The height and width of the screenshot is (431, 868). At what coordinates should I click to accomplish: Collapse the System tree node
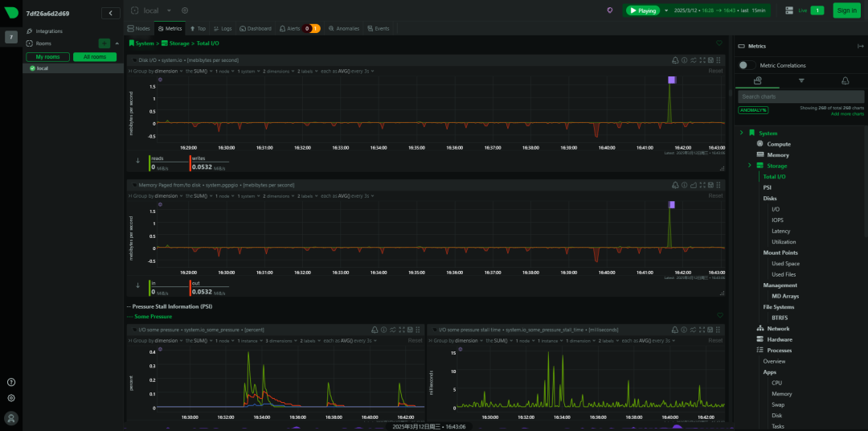[741, 133]
